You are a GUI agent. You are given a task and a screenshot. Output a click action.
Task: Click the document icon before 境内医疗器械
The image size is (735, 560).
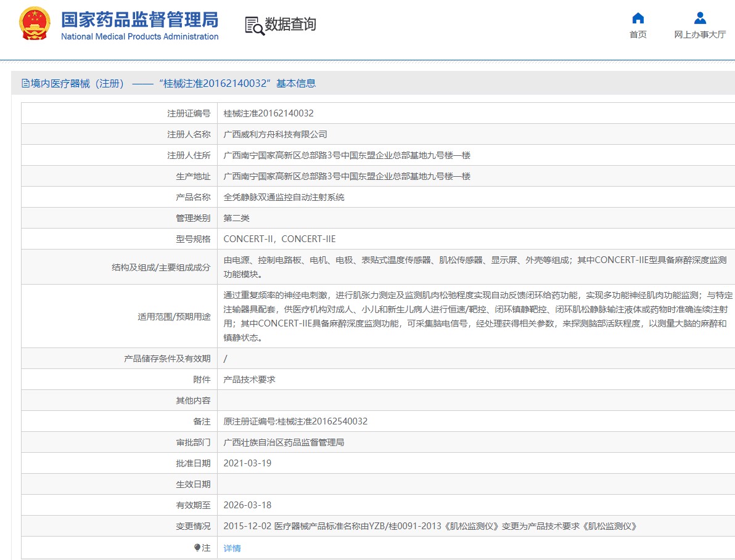pyautogui.click(x=25, y=83)
